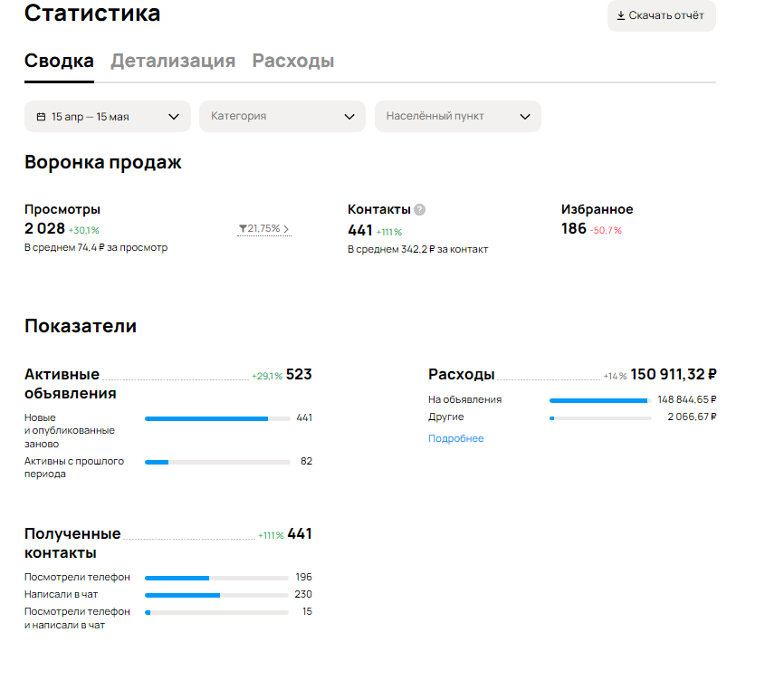Viewport: 784px width, 690px height.
Task: Click the Избранное value 186
Action: click(573, 228)
